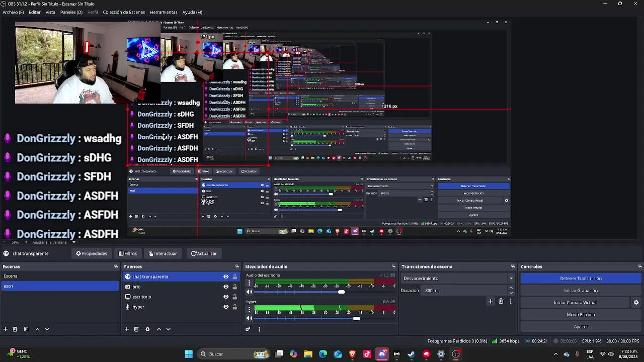Decrease transition duration with down arrow
Viewport: 644px width, 362px height.
[511, 293]
